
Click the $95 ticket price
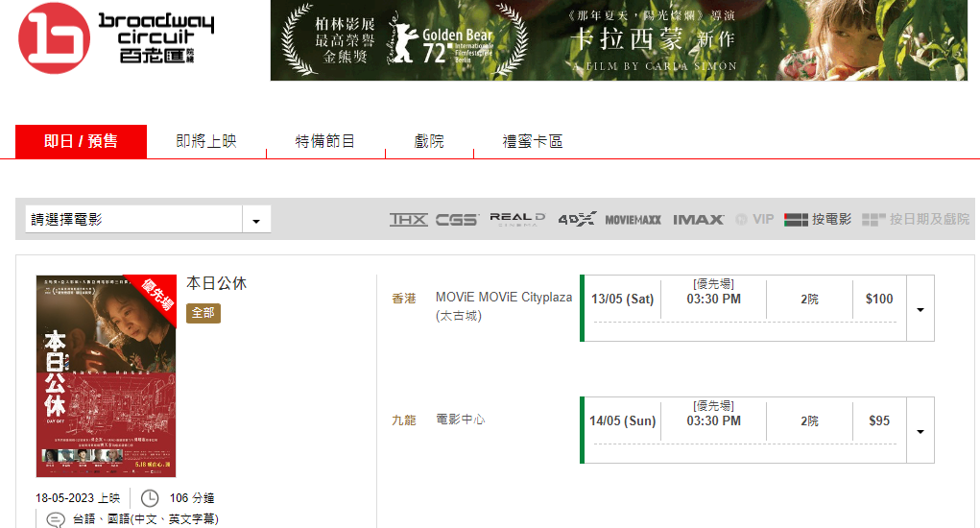coord(879,421)
